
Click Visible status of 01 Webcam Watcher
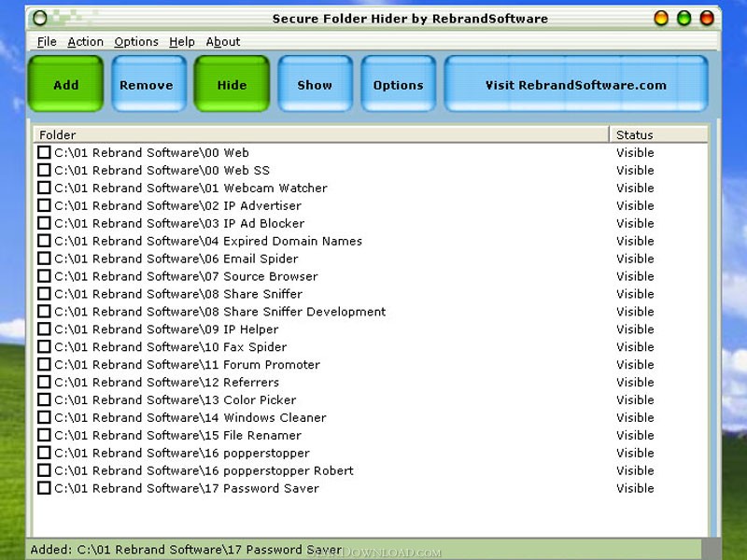[635, 189]
